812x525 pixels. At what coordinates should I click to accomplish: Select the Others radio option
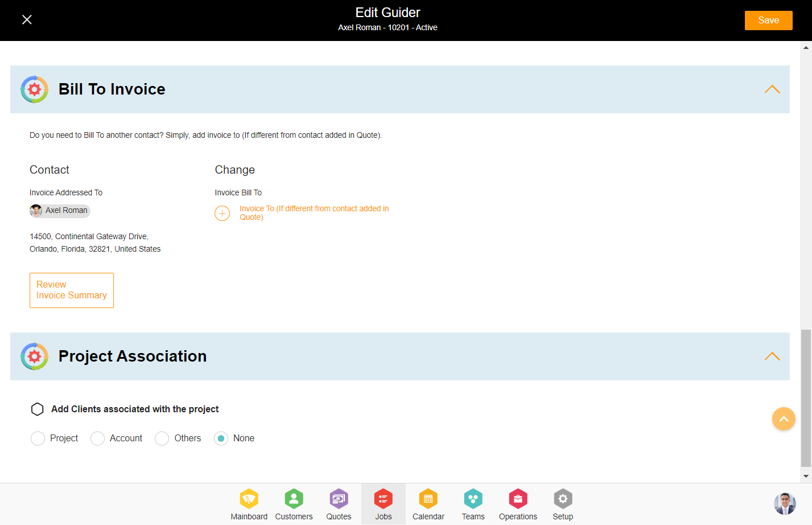click(x=162, y=438)
